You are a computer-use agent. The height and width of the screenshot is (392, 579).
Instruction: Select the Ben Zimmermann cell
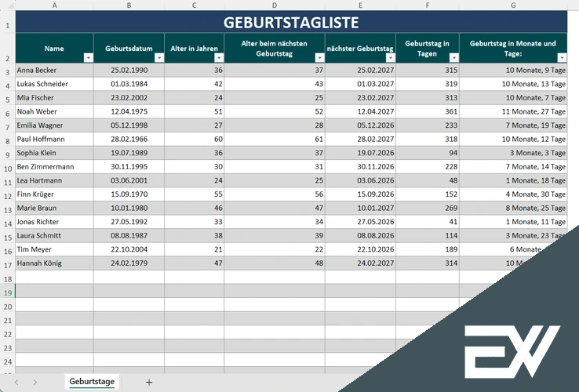tap(55, 166)
